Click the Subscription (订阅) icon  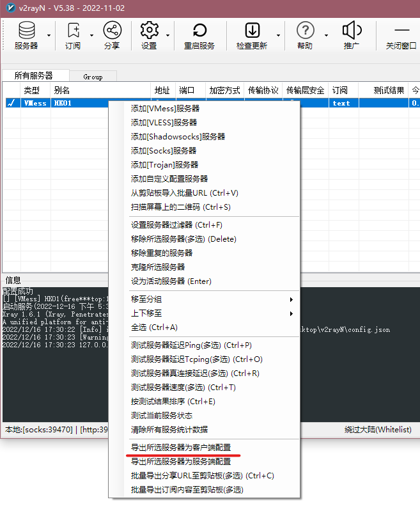[x=73, y=31]
